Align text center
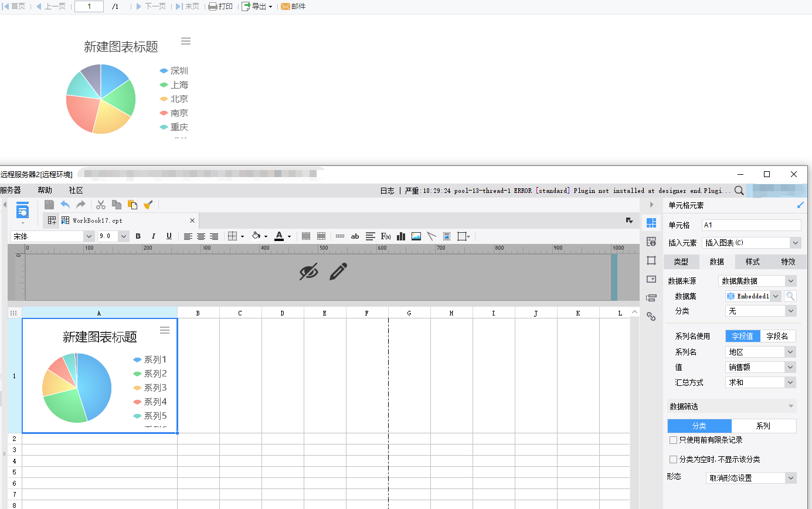The width and height of the screenshot is (812, 509). 201,236
